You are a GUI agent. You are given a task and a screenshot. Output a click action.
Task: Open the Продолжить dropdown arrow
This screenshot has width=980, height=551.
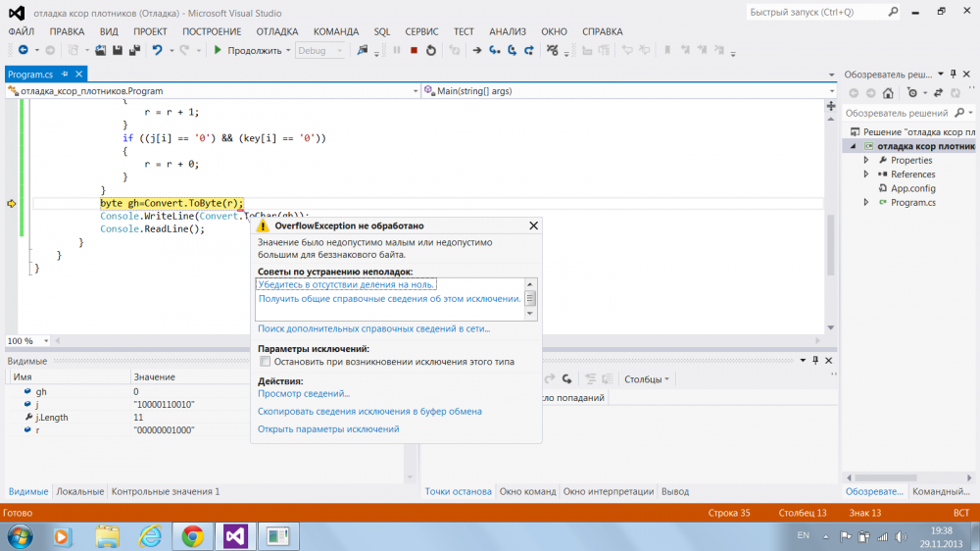click(x=288, y=51)
